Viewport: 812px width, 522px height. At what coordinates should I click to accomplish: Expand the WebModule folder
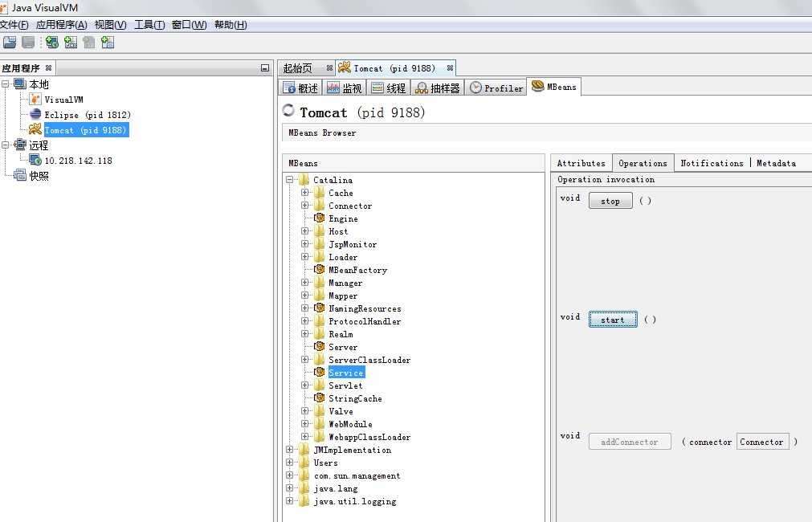[x=304, y=423]
